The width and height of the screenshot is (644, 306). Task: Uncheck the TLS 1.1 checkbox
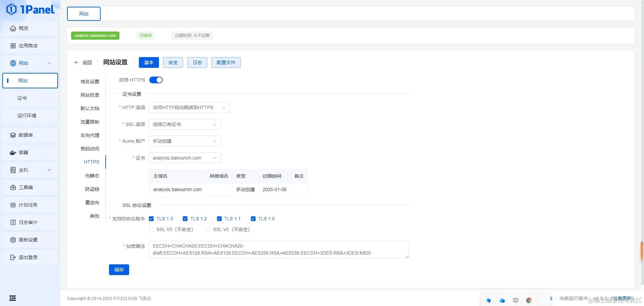(x=219, y=219)
